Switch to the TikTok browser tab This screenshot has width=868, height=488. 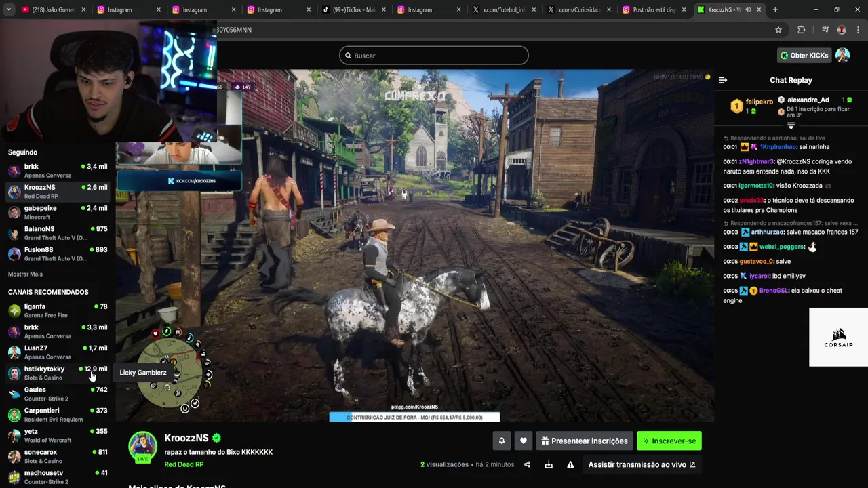(x=354, y=9)
